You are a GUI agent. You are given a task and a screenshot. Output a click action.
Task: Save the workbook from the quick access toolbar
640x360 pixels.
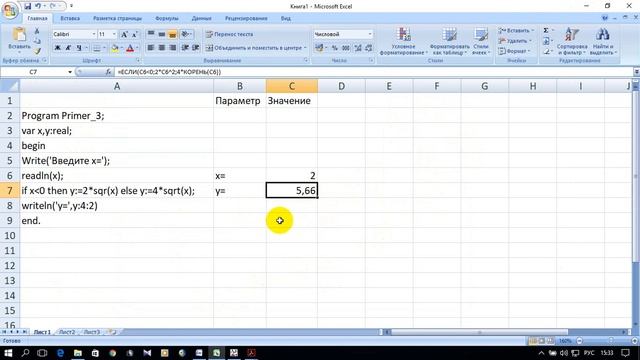click(27, 6)
